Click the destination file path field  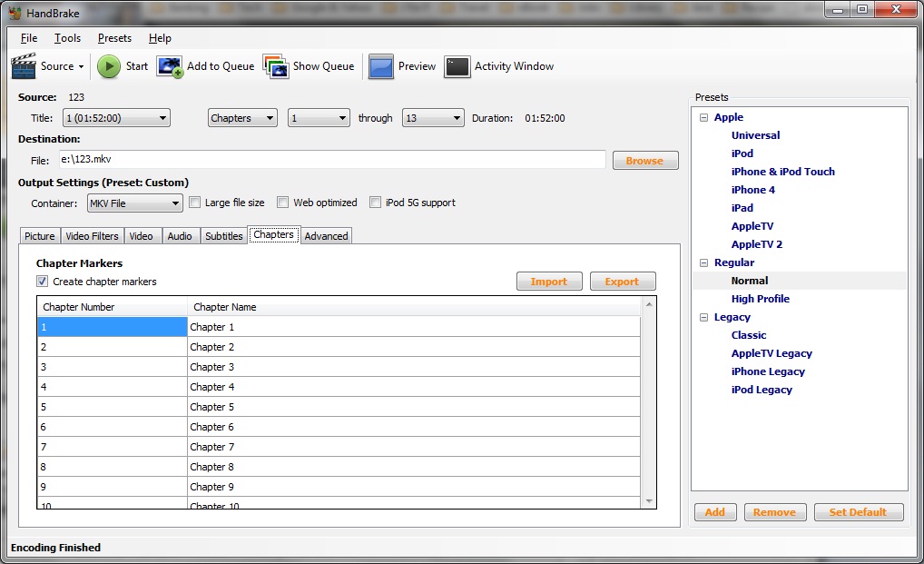point(331,160)
